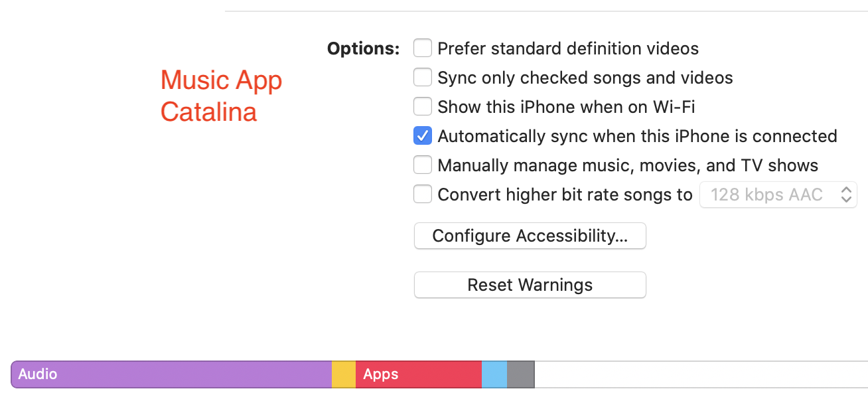Click the Options heading label
The image size is (868, 405).
364,48
